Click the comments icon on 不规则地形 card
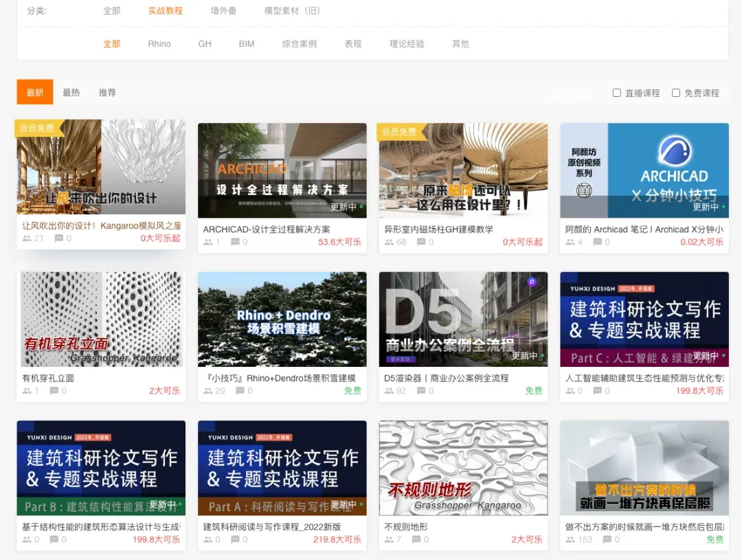 [416, 539]
